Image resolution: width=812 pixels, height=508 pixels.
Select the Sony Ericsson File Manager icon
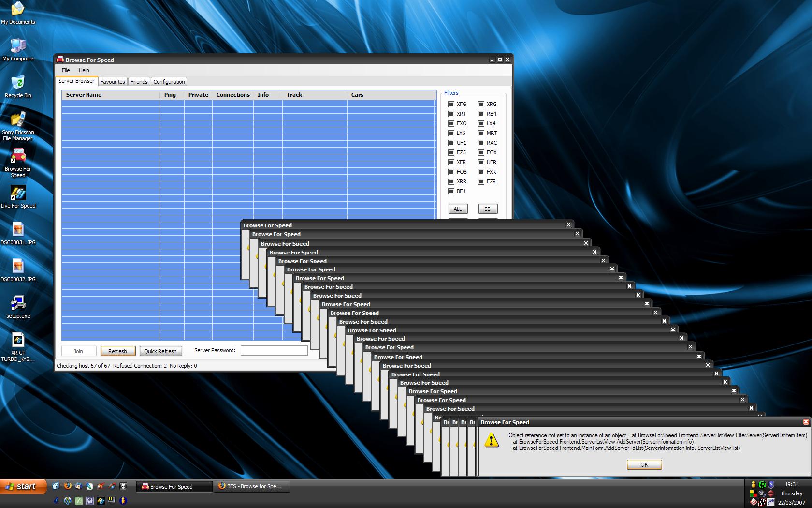18,126
